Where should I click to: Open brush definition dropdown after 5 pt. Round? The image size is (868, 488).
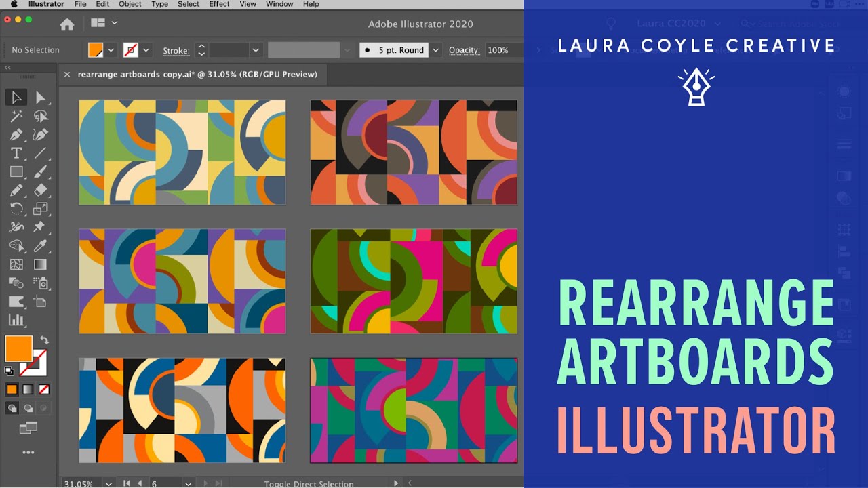point(435,50)
